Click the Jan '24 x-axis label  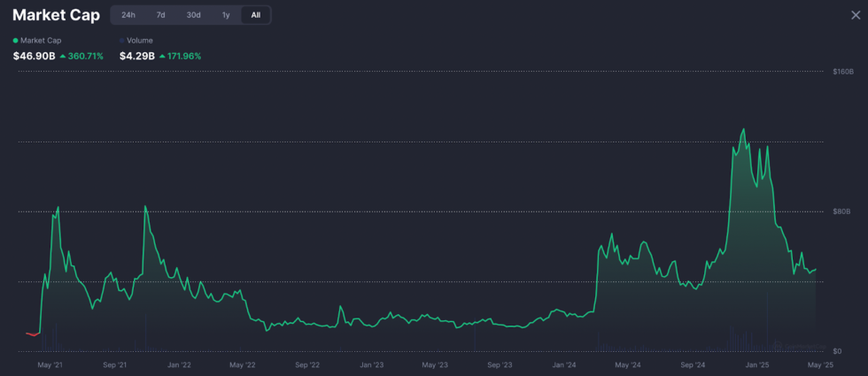click(x=564, y=364)
